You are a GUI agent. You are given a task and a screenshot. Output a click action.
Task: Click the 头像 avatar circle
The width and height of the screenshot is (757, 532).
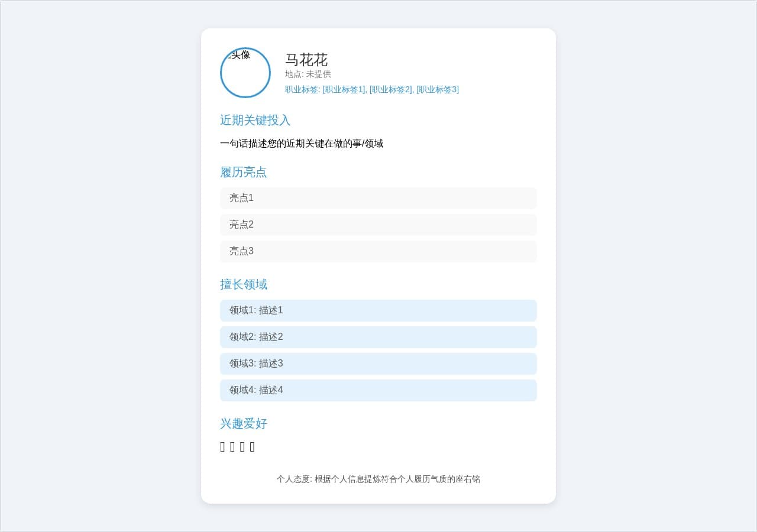pos(245,73)
